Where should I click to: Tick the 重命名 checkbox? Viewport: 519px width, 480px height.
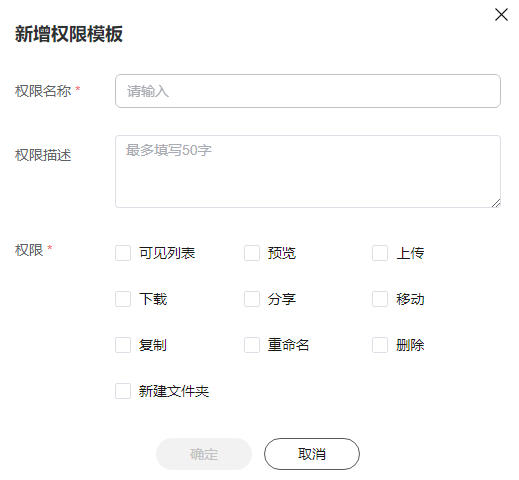pyautogui.click(x=252, y=345)
